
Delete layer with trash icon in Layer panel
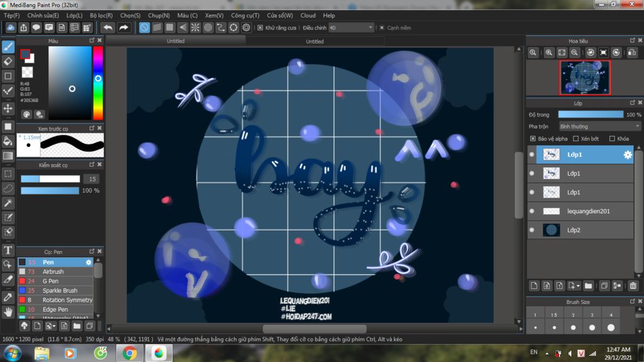coord(633,285)
